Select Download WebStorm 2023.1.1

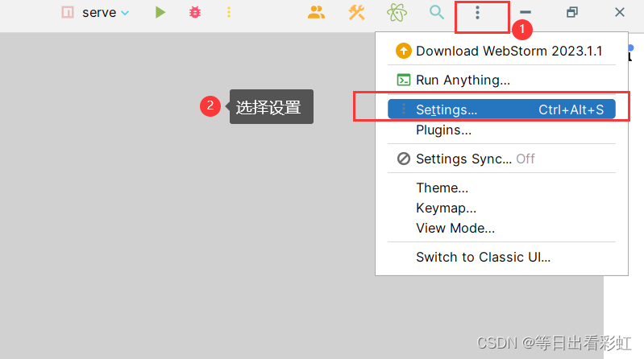pyautogui.click(x=501, y=51)
